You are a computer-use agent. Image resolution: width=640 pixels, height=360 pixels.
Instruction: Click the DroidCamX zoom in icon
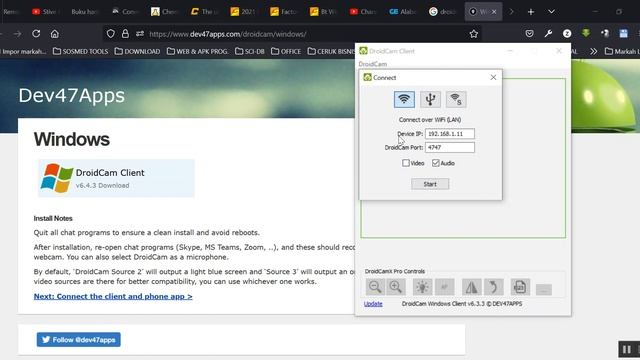coord(396,287)
